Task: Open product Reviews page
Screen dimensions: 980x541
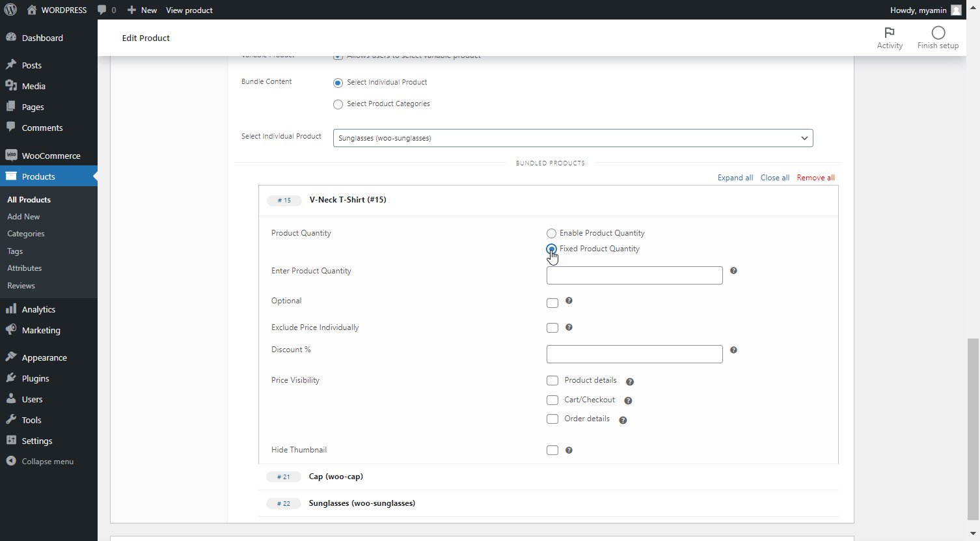Action: pos(21,286)
